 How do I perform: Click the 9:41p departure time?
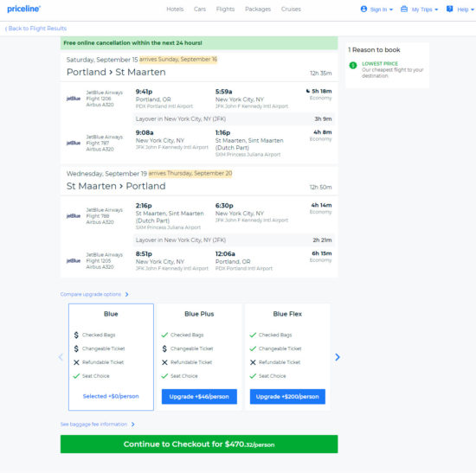(x=144, y=92)
